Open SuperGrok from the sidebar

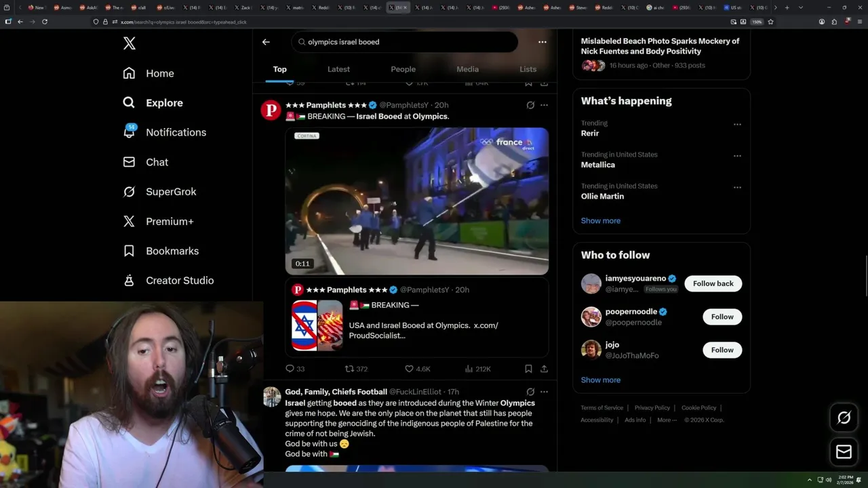tap(159, 192)
